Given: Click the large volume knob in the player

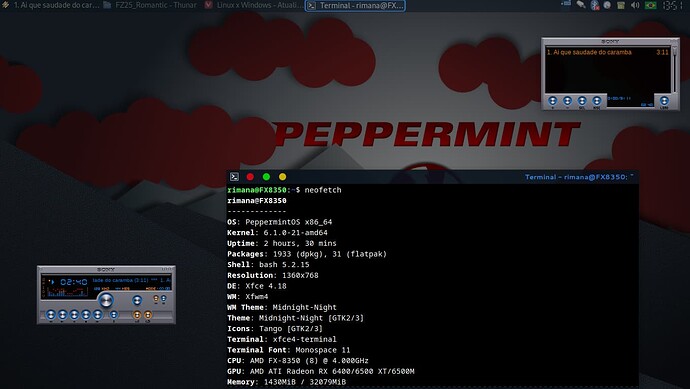Looking at the screenshot, I should point(106,301).
